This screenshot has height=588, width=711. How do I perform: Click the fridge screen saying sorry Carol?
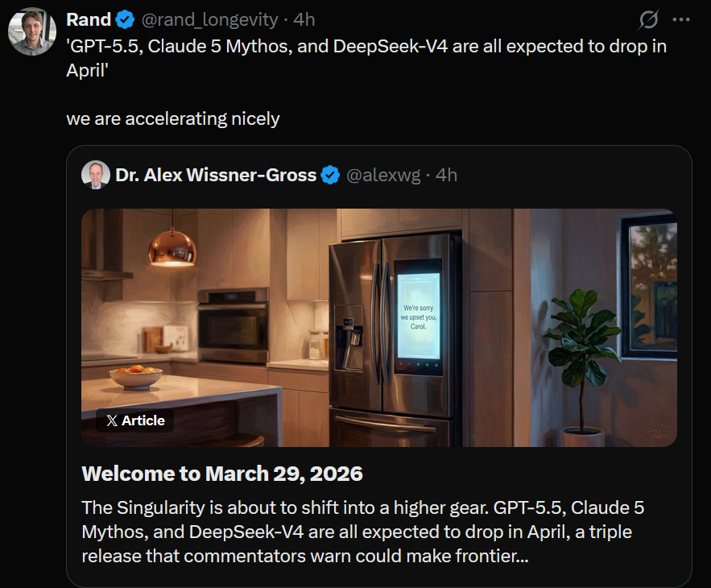419,317
